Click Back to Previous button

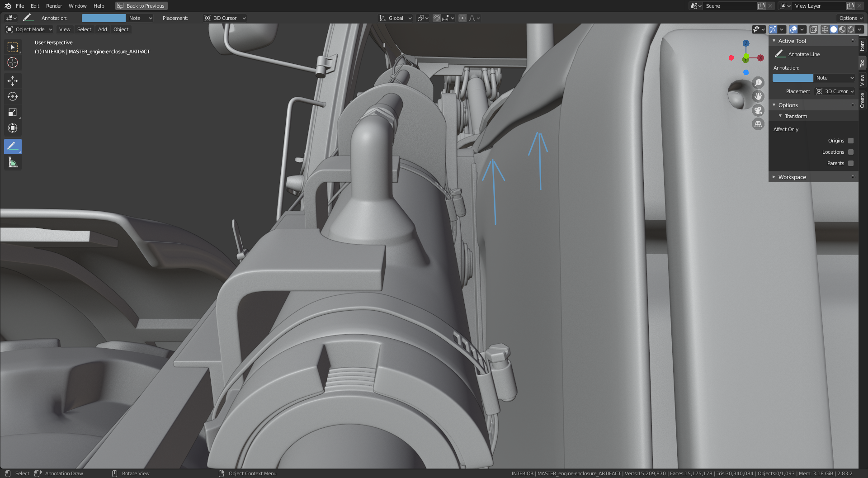(x=141, y=6)
